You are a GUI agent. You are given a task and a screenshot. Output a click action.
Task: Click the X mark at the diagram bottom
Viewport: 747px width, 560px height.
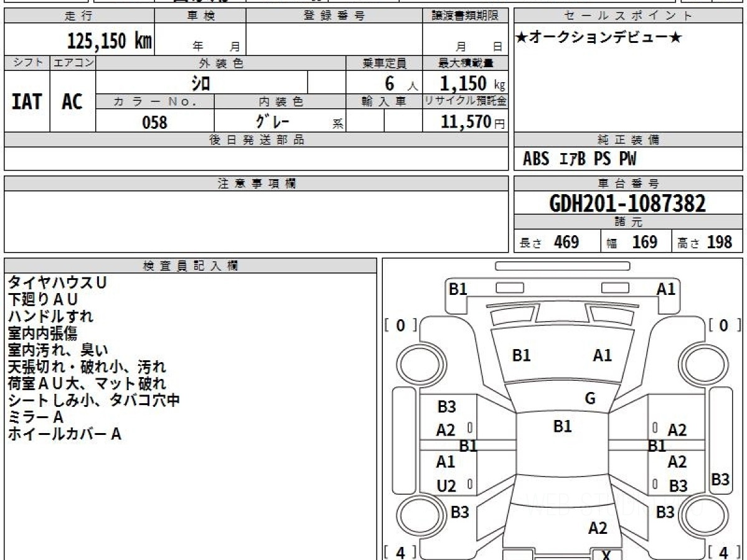coord(606,555)
